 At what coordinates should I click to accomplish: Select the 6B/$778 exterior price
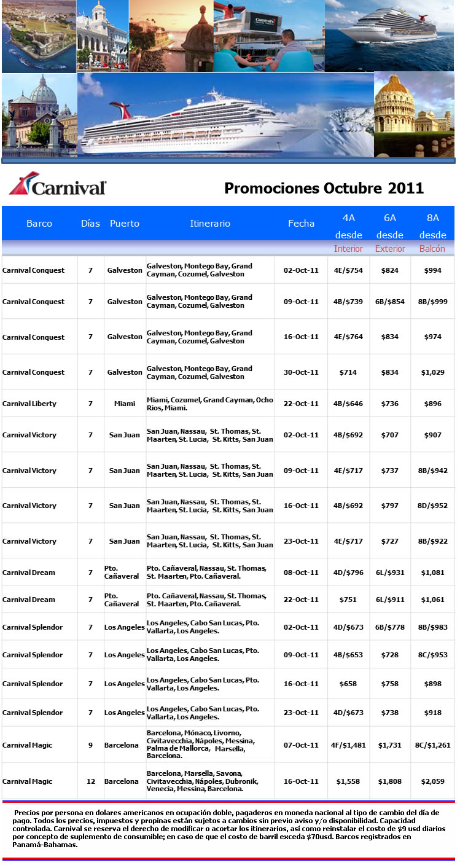click(x=390, y=627)
